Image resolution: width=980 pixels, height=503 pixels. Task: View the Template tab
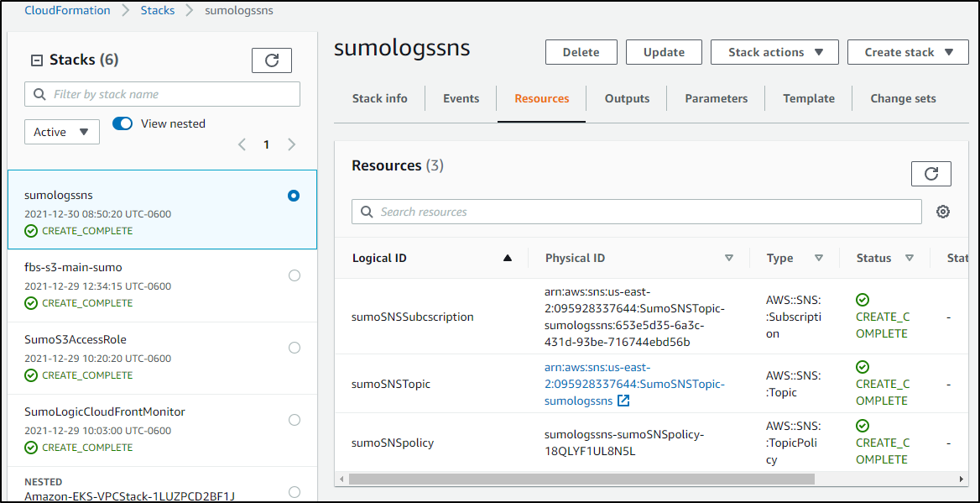809,98
